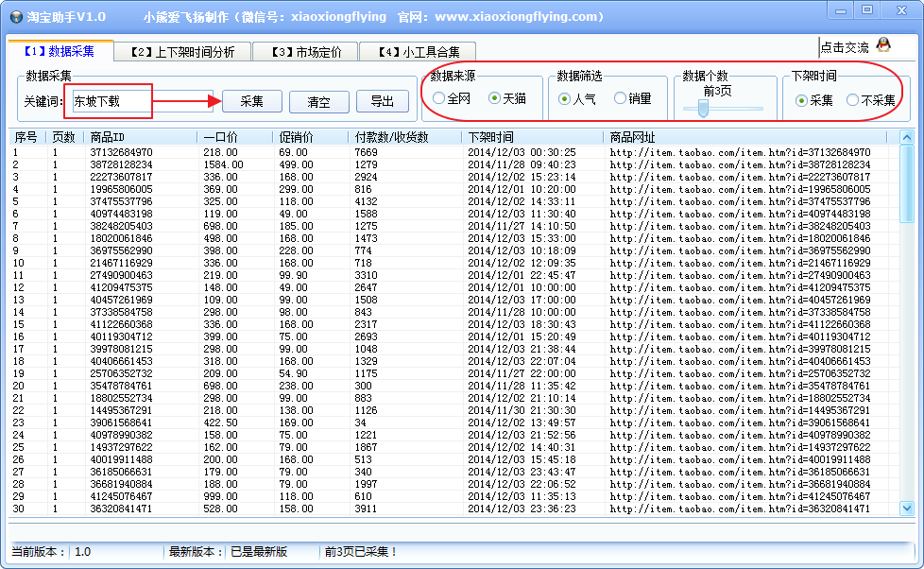Click scrollbar up arrow of data list
924x569 pixels.
[906, 138]
